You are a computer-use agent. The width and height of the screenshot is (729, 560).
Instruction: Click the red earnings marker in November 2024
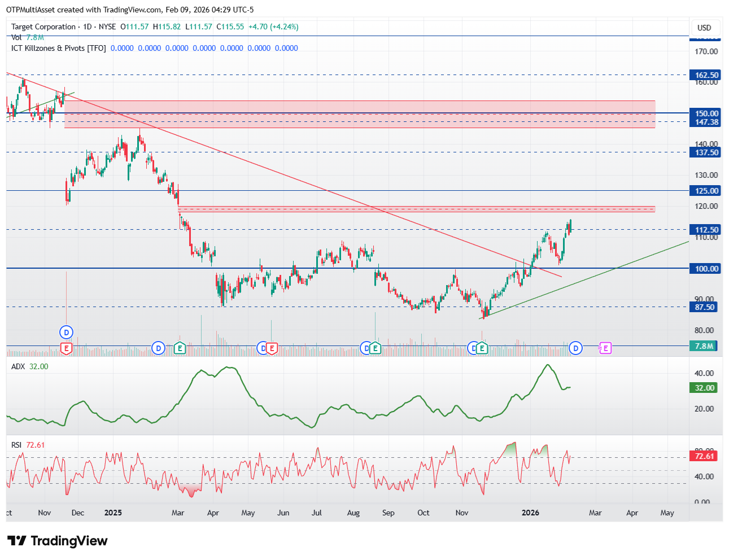click(67, 348)
